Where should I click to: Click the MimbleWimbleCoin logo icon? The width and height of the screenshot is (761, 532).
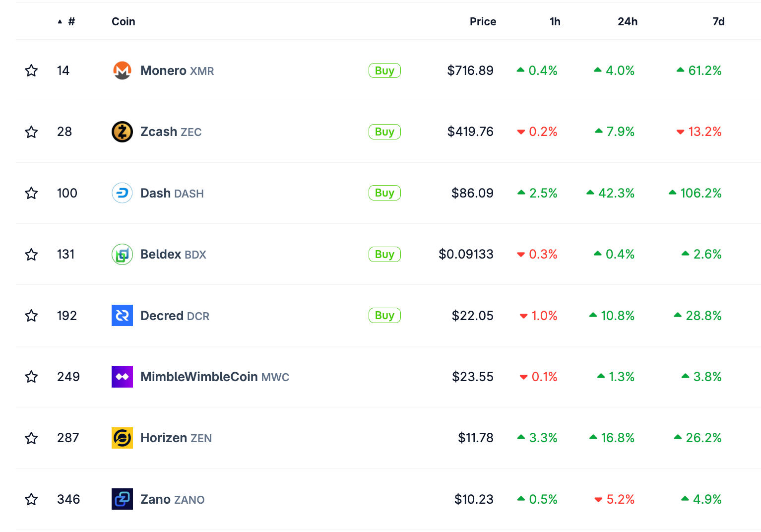point(122,377)
